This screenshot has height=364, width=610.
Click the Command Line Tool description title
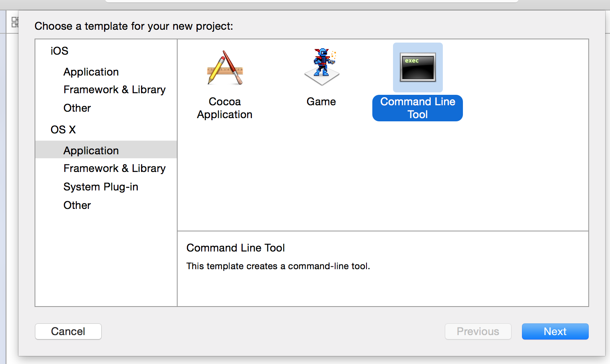tap(235, 248)
